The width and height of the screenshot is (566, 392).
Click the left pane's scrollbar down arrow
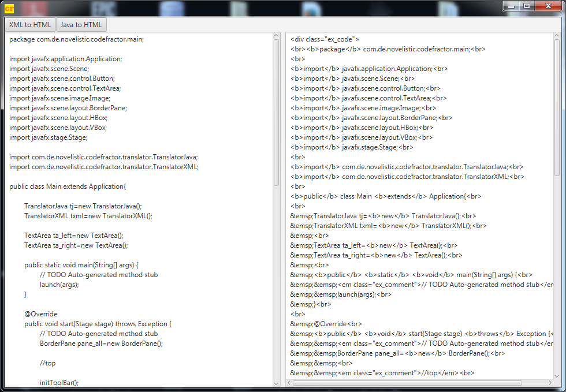[277, 383]
